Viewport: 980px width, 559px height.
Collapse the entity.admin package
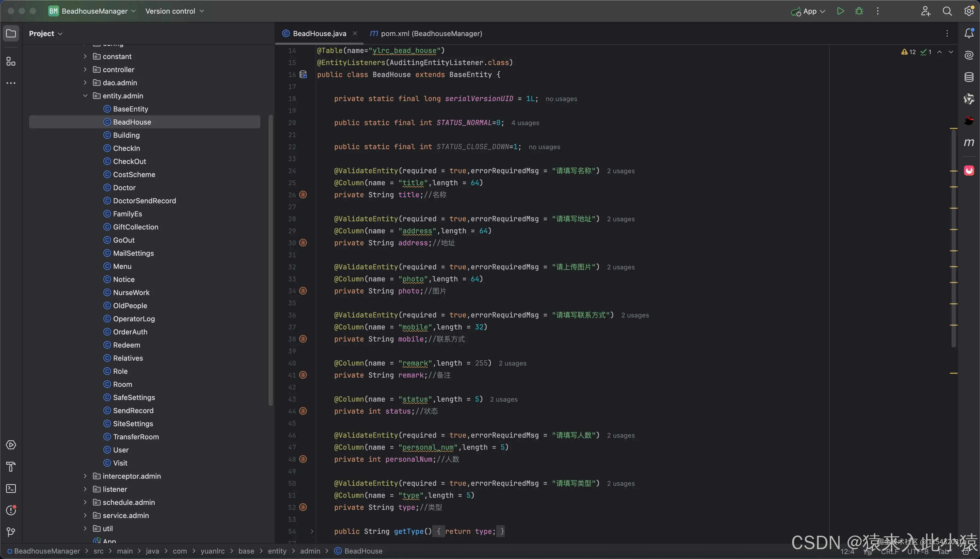coord(85,96)
